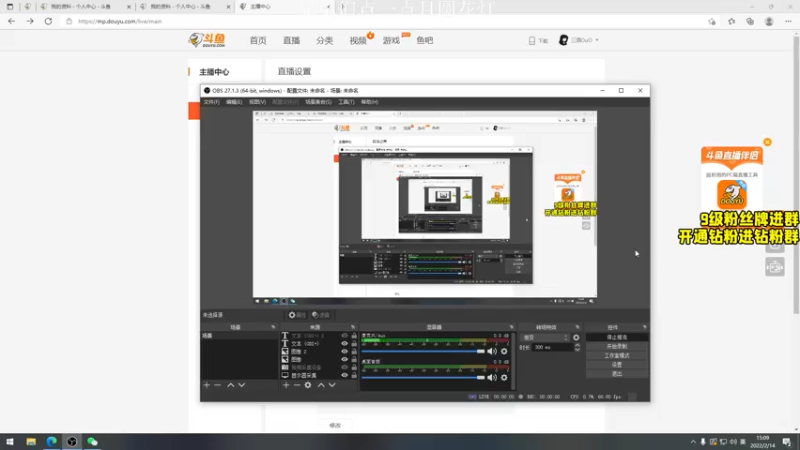Image resolution: width=800 pixels, height=450 pixels.
Task: Open the 属性 button above the sources
Action: tap(297, 315)
